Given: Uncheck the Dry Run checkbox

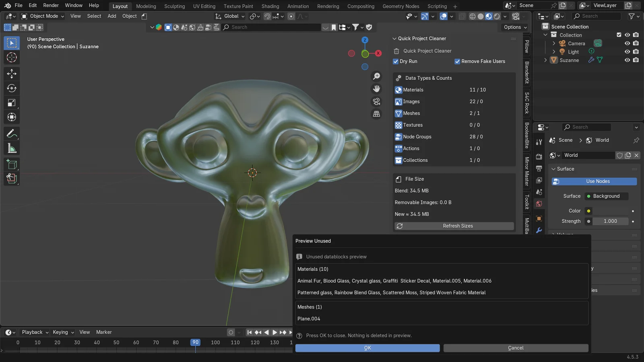Looking at the screenshot, I should tap(396, 61).
